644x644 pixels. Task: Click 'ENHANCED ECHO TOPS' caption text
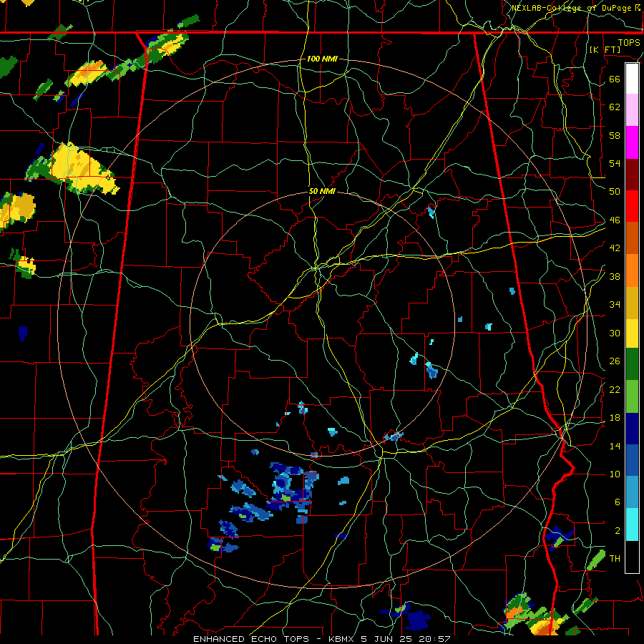[x=254, y=639]
